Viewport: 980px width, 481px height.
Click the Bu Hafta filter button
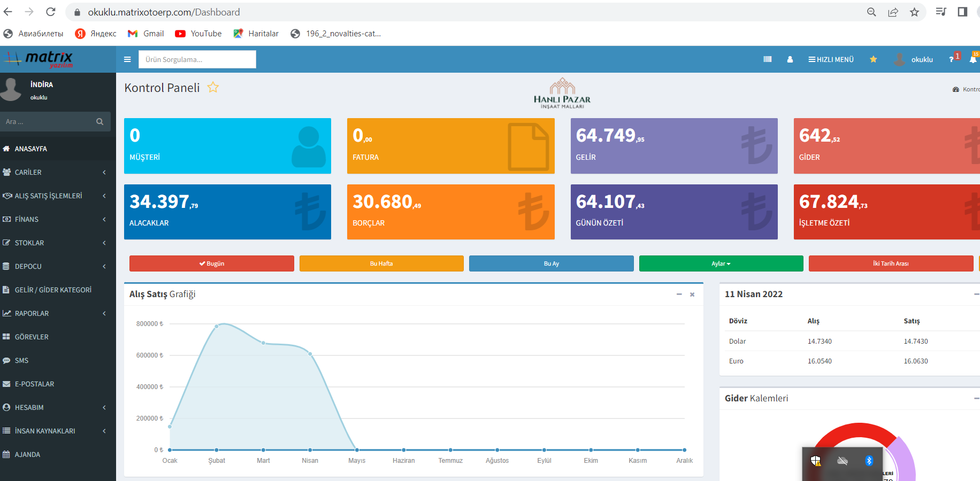tap(381, 263)
